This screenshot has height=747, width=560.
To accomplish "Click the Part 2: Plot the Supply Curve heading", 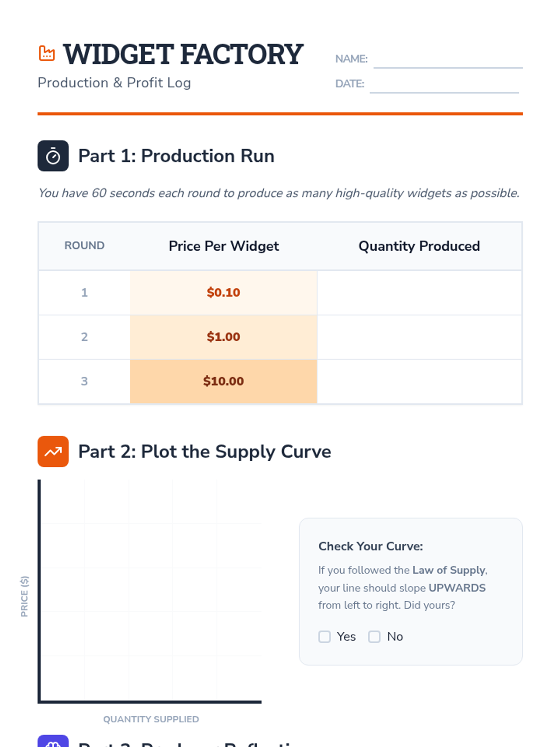I will pyautogui.click(x=204, y=451).
